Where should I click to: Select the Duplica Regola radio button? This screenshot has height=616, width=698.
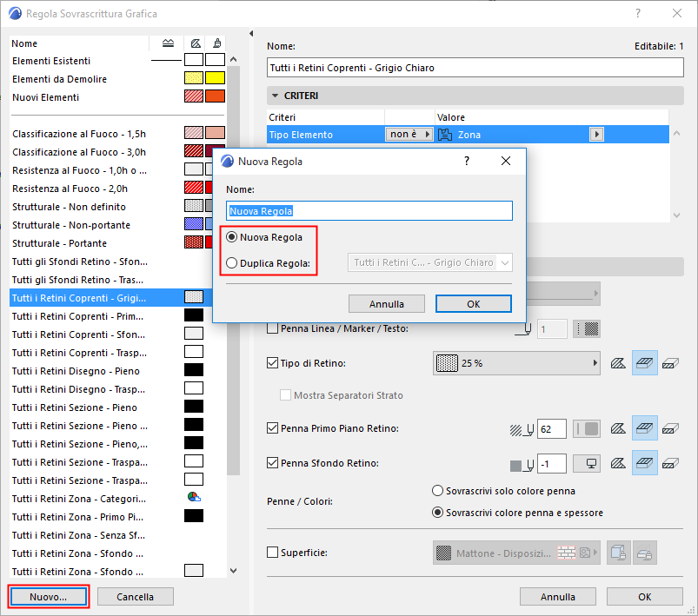(x=231, y=263)
